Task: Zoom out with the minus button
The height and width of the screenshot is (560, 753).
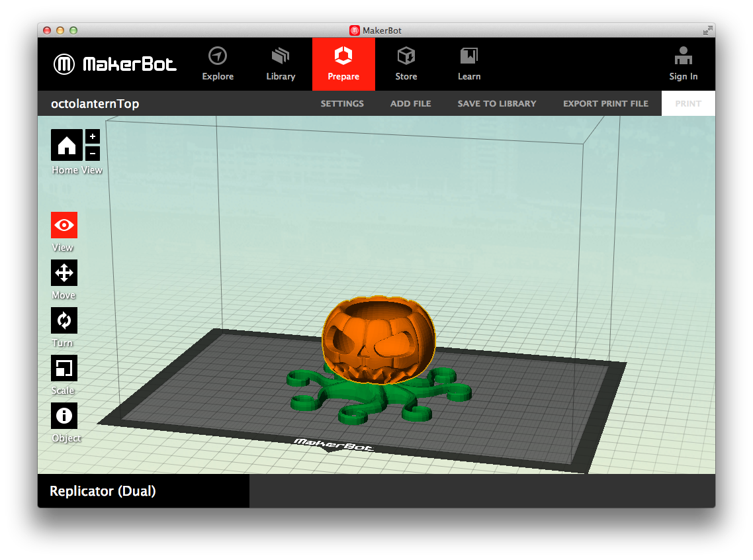Action: pyautogui.click(x=93, y=154)
